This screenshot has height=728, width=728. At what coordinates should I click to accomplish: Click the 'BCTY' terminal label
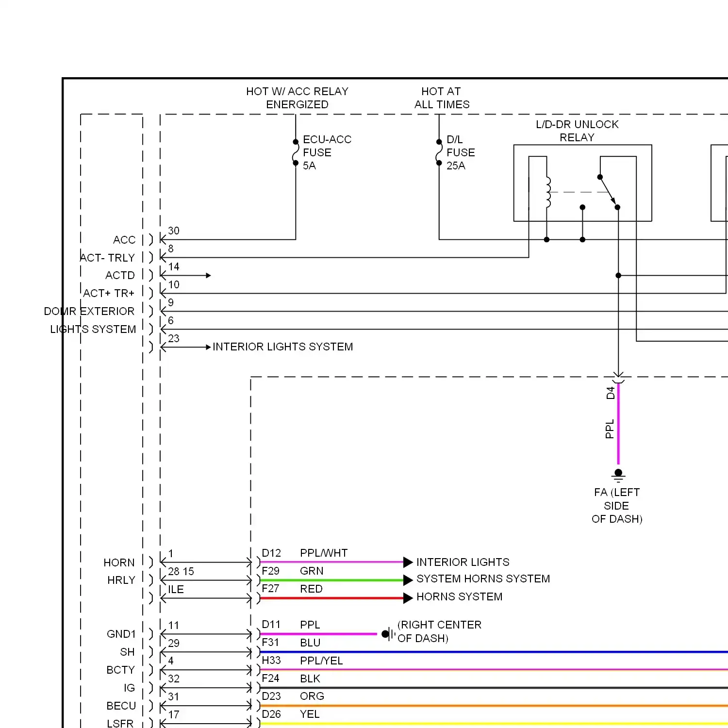pyautogui.click(x=121, y=670)
